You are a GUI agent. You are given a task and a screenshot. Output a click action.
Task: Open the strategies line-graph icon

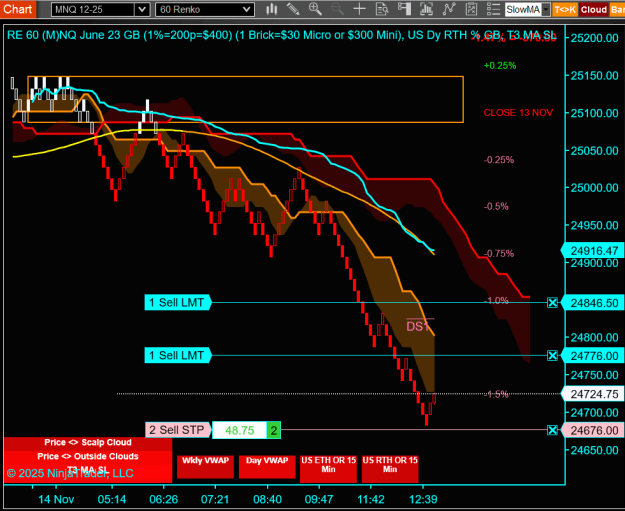click(449, 9)
